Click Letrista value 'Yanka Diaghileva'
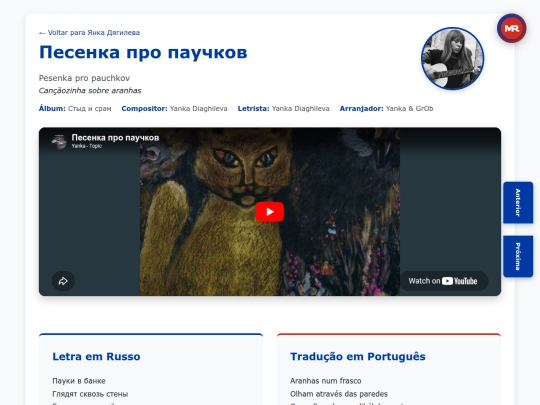Screen dimensions: 540x405 click(x=301, y=108)
